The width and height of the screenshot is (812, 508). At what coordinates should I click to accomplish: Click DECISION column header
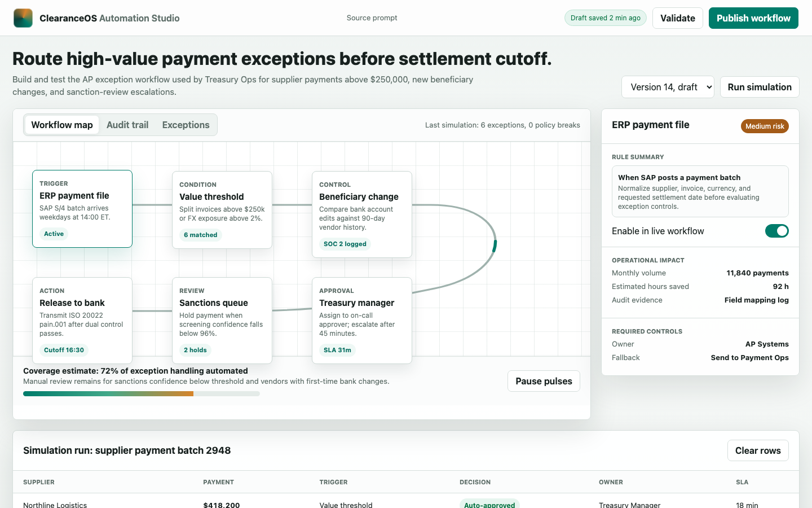click(475, 482)
